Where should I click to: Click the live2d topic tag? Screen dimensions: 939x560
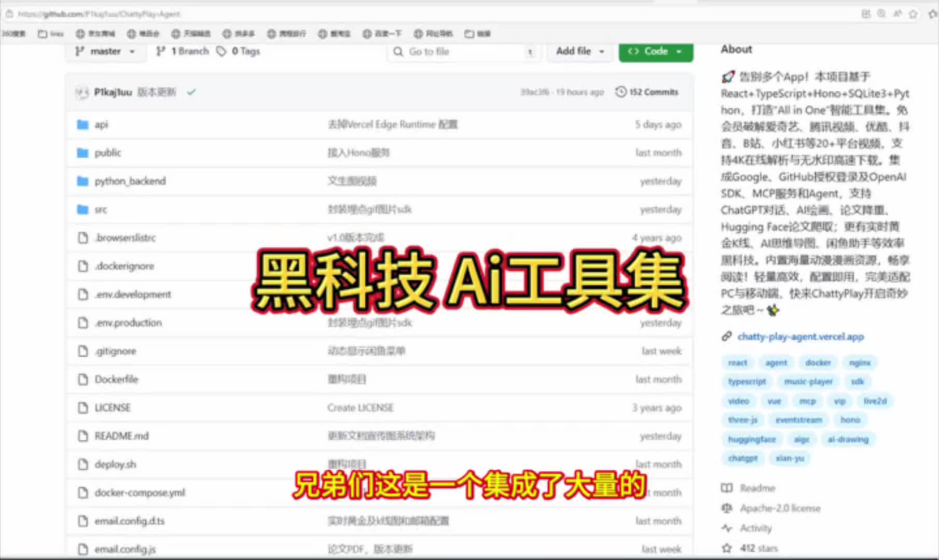tap(875, 401)
